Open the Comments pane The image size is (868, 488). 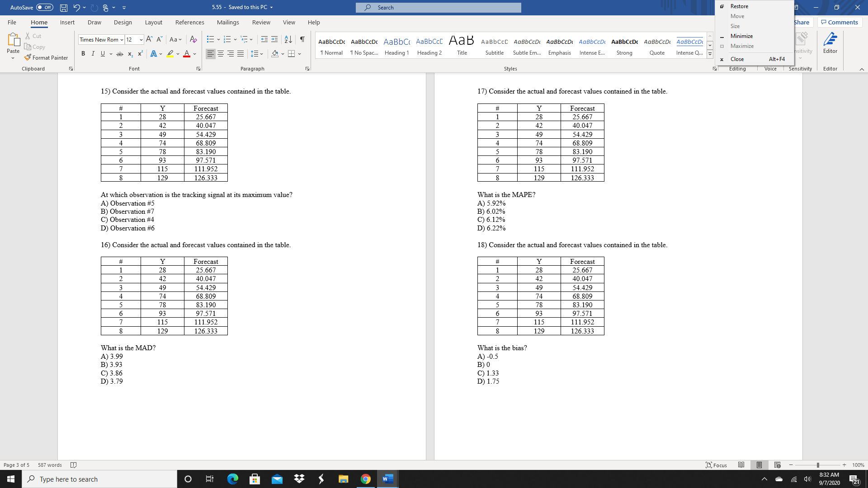pos(840,22)
